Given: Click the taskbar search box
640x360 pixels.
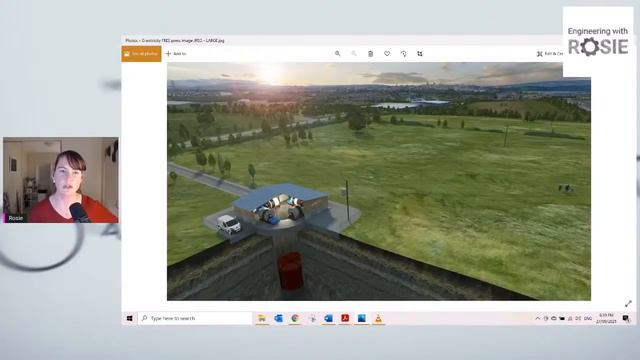Looking at the screenshot, I should tap(195, 318).
